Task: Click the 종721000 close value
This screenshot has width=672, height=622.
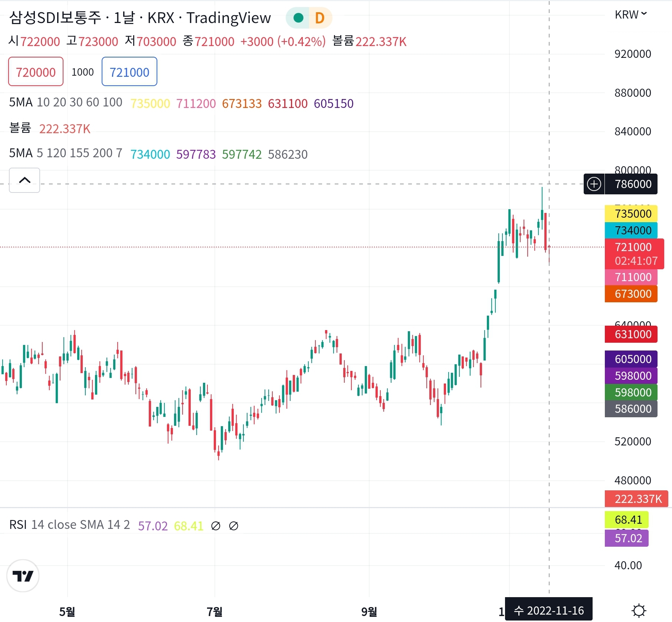Action: click(x=209, y=41)
